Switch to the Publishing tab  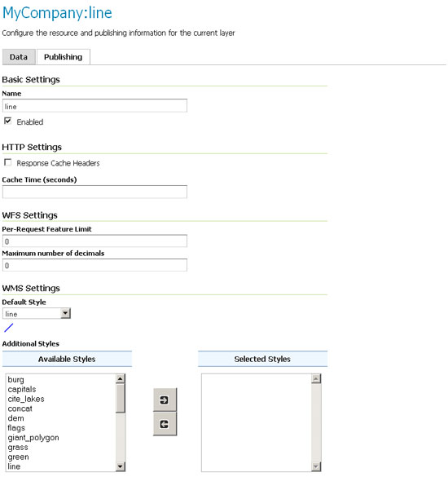pyautogui.click(x=64, y=57)
